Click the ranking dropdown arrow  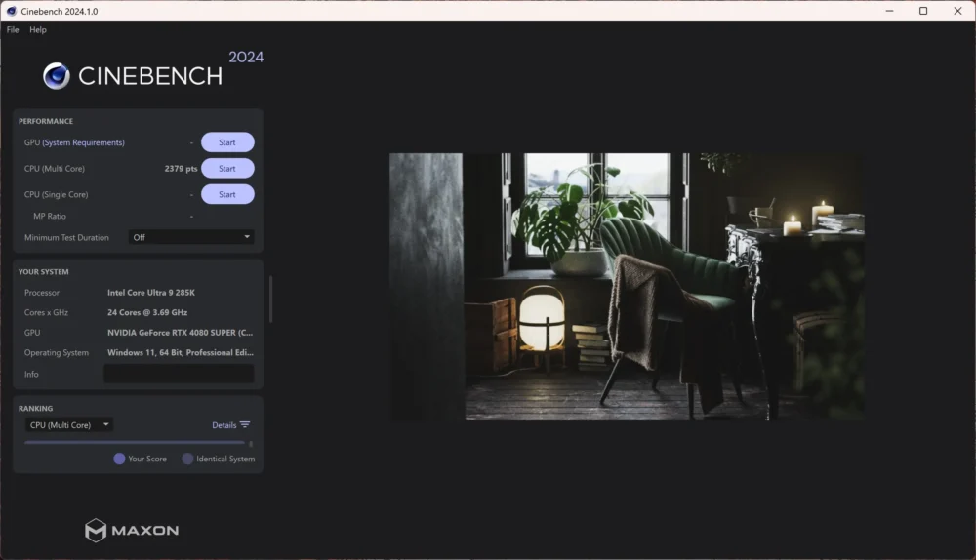coord(105,425)
